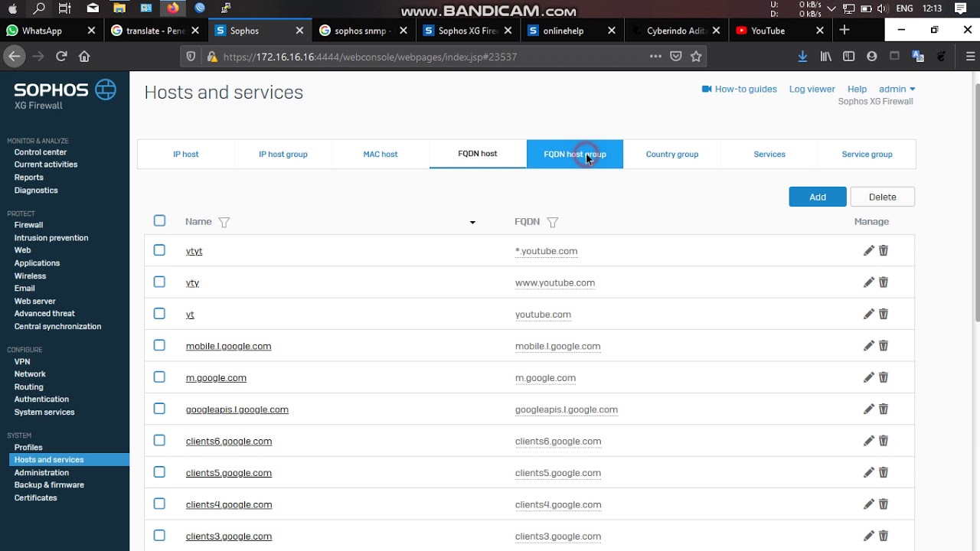Image resolution: width=980 pixels, height=551 pixels.
Task: Edit m.google.com host entry
Action: [868, 377]
